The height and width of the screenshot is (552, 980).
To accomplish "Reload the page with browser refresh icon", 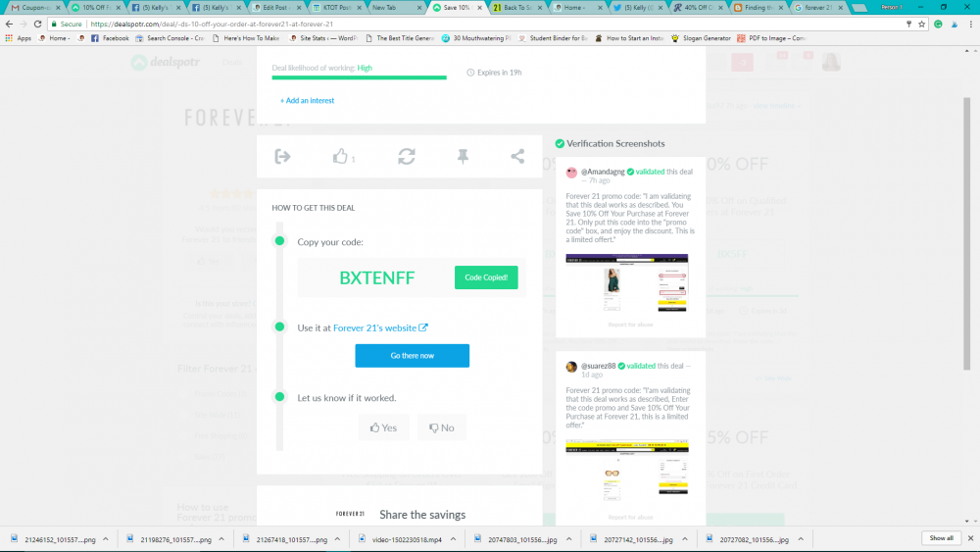I will click(37, 24).
